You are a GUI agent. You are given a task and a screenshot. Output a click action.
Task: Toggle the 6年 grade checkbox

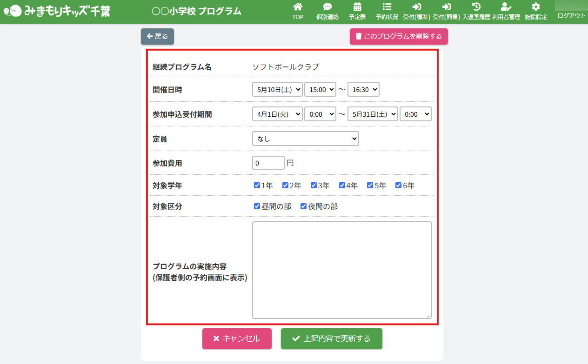tap(398, 185)
